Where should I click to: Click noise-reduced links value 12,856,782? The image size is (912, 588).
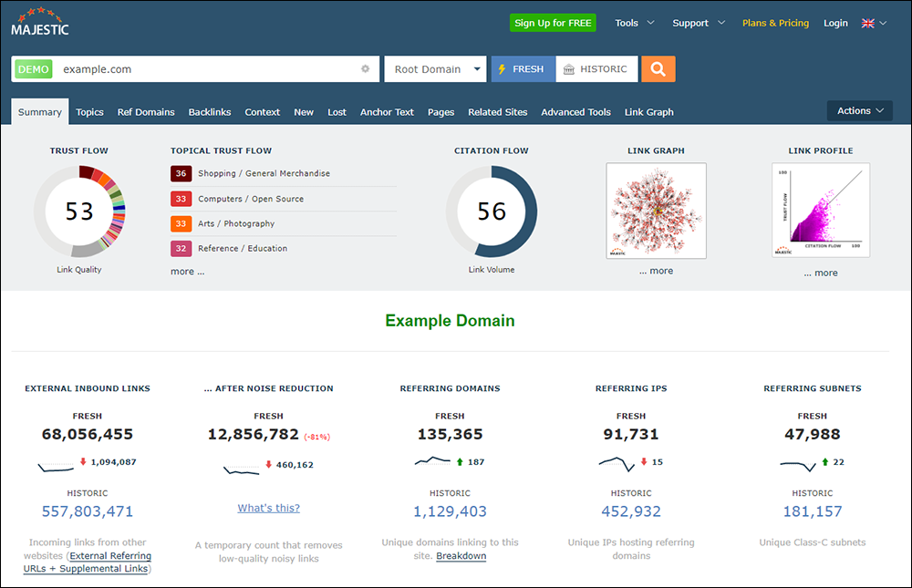coord(254,434)
